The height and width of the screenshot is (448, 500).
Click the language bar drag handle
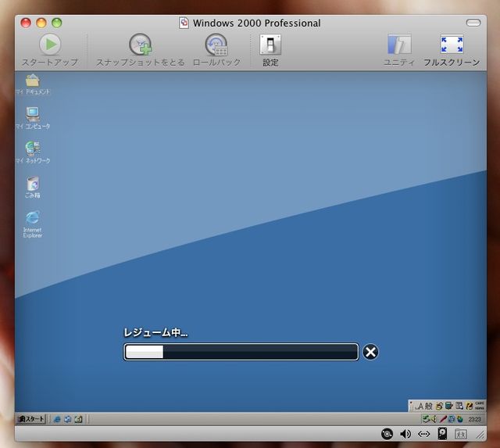[x=412, y=407]
